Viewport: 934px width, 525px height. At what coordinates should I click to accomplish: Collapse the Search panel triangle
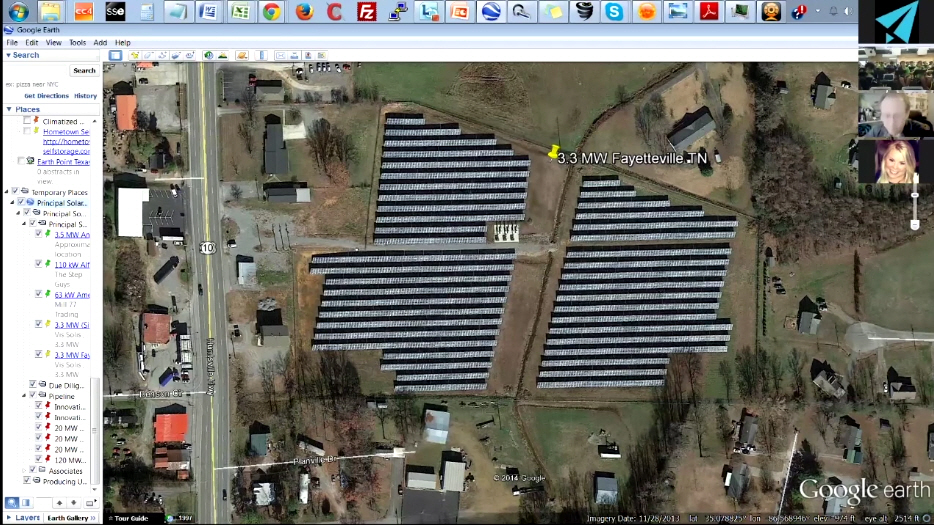pos(8,55)
